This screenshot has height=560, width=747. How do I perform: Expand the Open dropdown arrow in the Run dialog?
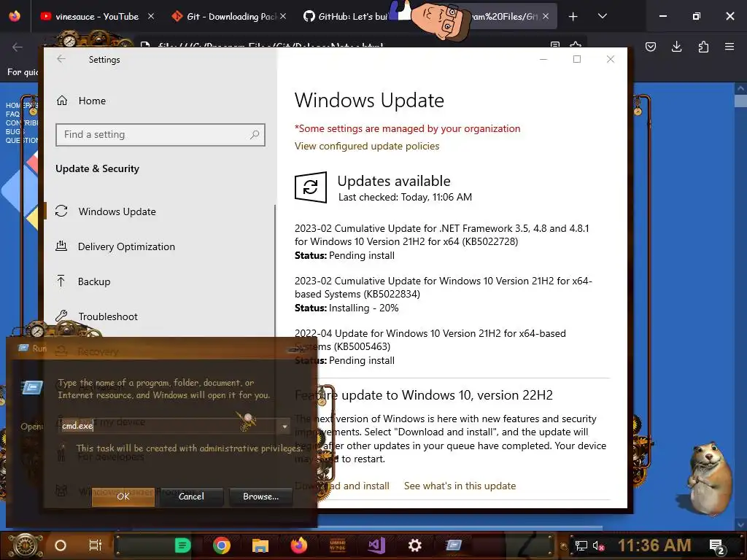285,426
